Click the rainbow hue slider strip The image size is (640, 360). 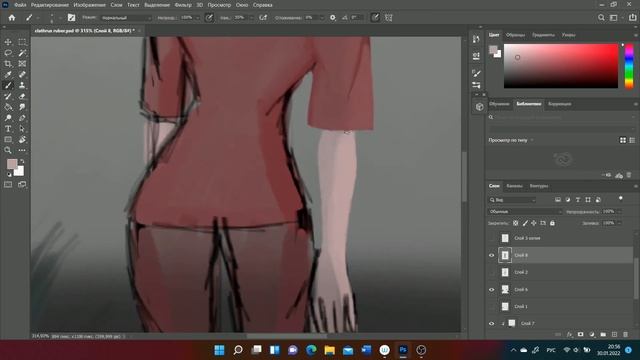[x=629, y=66]
